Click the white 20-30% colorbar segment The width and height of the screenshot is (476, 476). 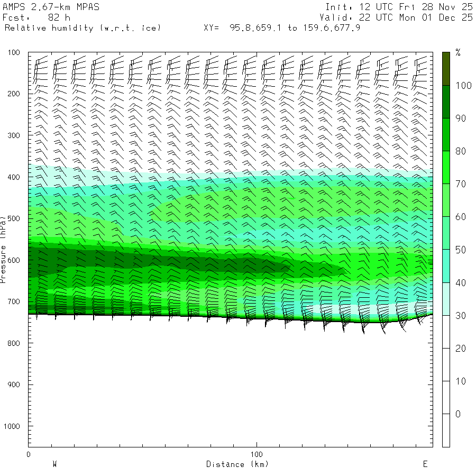pos(446,332)
